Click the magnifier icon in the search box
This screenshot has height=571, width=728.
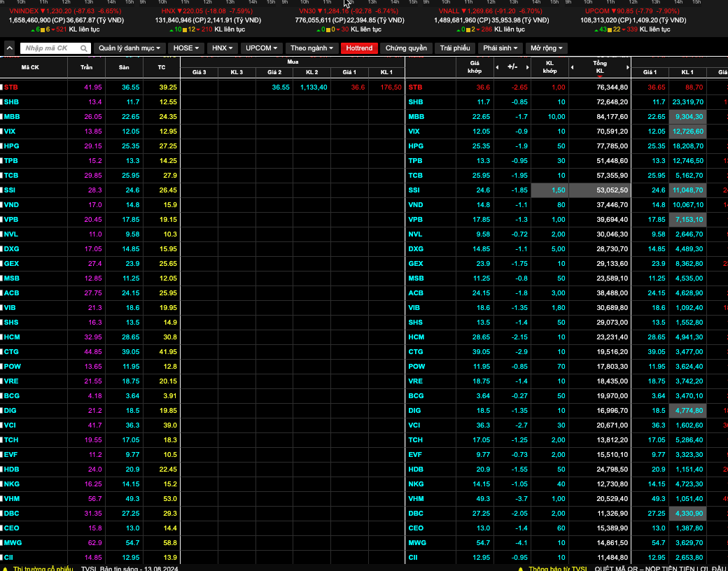click(83, 48)
